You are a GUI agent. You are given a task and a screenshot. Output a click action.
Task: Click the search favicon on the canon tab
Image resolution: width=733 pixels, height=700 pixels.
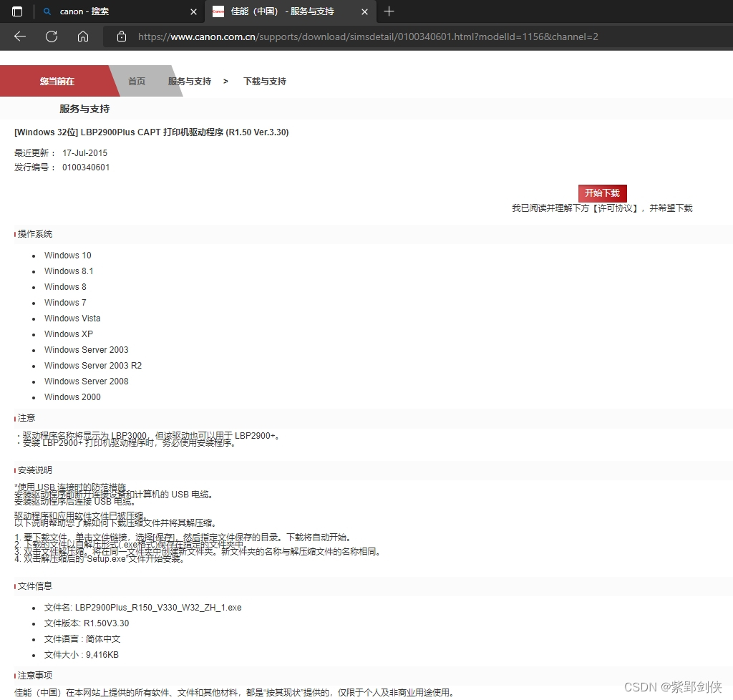pos(46,11)
